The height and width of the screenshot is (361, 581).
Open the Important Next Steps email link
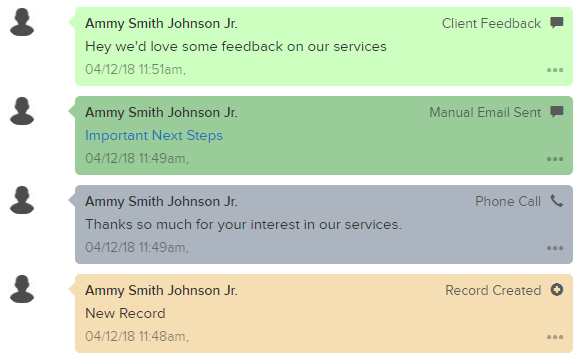pyautogui.click(x=154, y=136)
